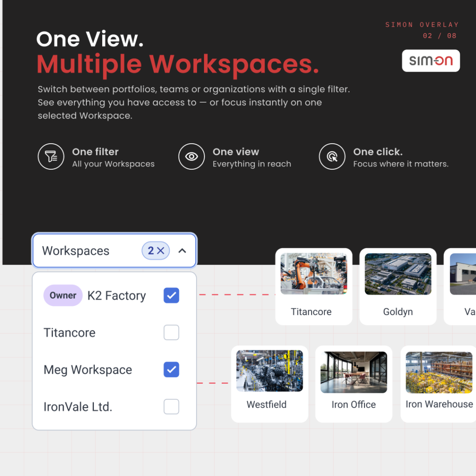Click the cursor-click icon beside One click
Image resolution: width=476 pixels, height=476 pixels.
pos(332,157)
